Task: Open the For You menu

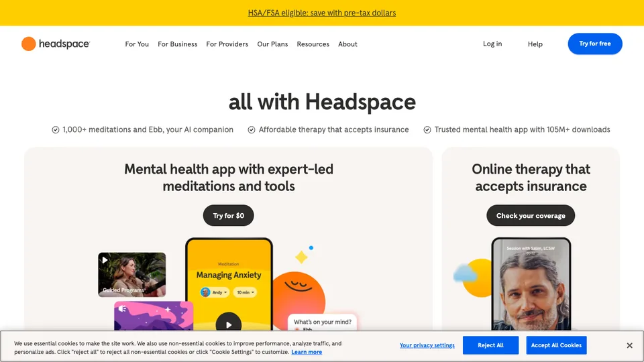Action: (137, 44)
